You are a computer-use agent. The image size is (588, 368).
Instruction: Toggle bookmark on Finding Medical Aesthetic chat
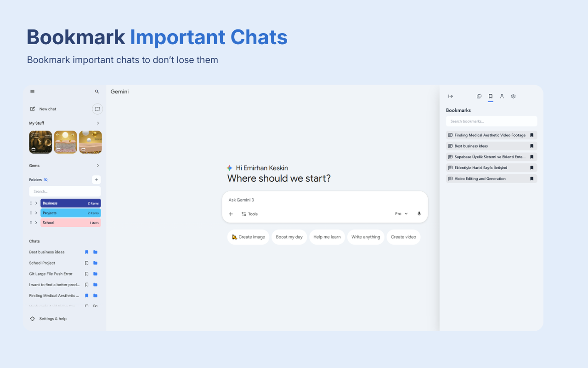(x=86, y=296)
